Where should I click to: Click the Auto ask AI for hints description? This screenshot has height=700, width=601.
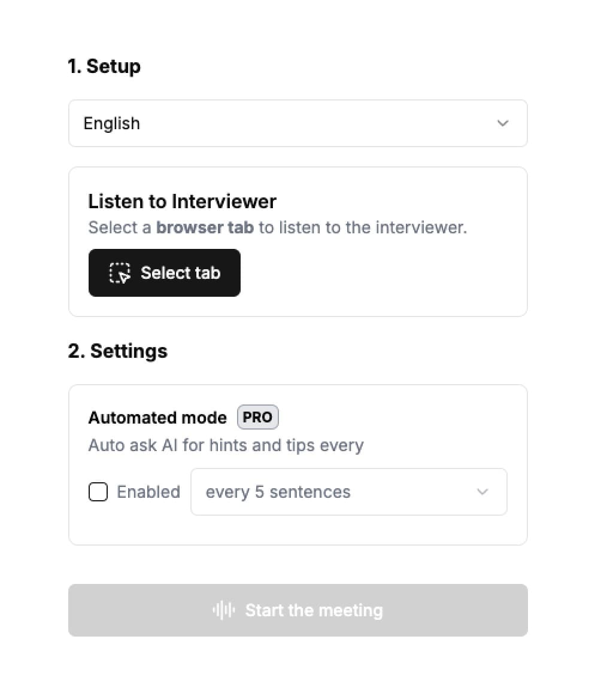(x=226, y=445)
